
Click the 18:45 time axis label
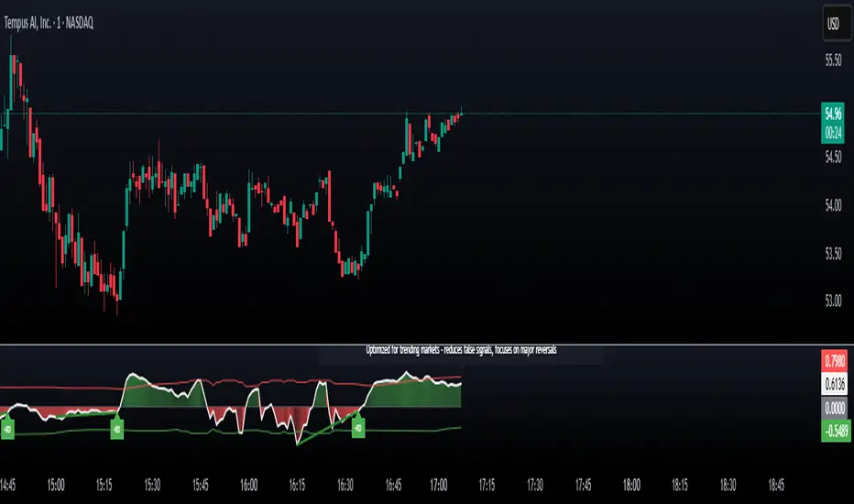775,485
